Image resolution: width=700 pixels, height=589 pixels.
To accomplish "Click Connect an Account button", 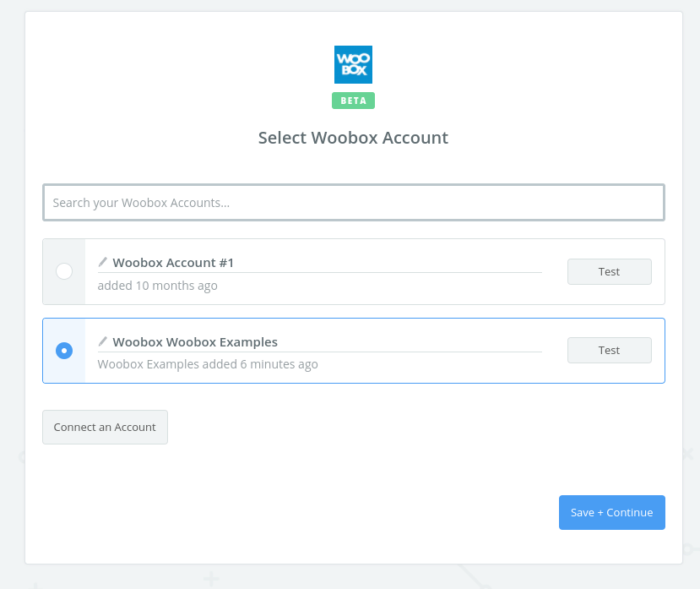I will (x=105, y=427).
